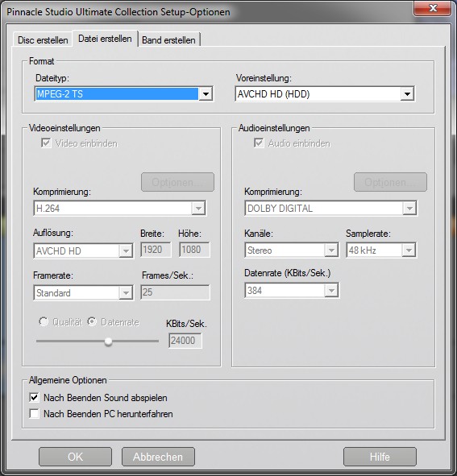The image size is (457, 476).
Task: Select the Qualität radio button
Action: (44, 322)
